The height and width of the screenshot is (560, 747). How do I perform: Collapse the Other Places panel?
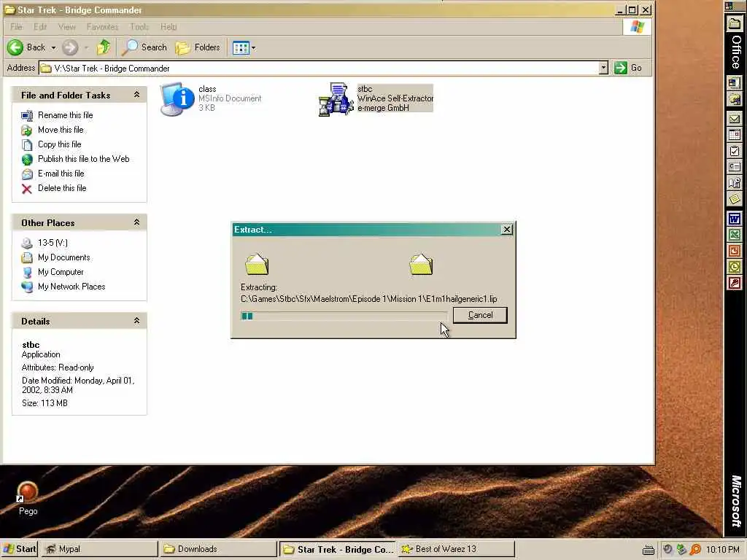[x=136, y=222]
